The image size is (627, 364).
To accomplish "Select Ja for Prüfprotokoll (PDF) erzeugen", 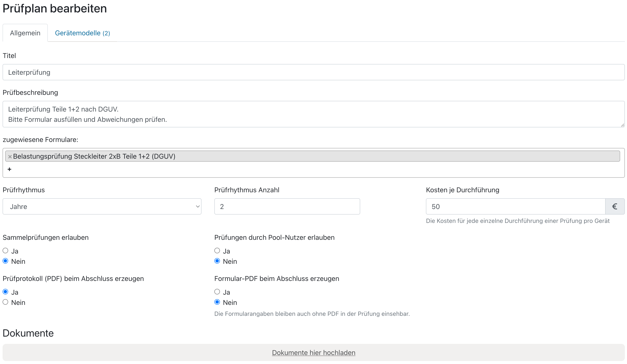I will [6, 292].
